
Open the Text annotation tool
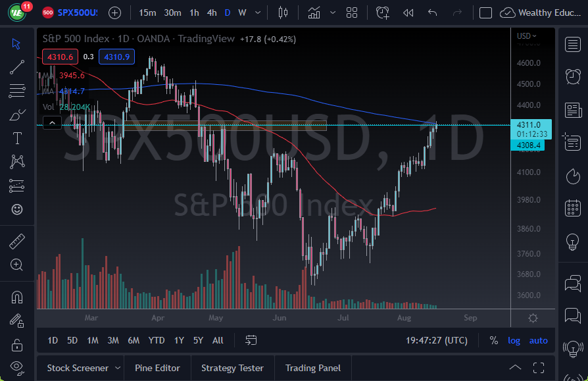pos(16,138)
